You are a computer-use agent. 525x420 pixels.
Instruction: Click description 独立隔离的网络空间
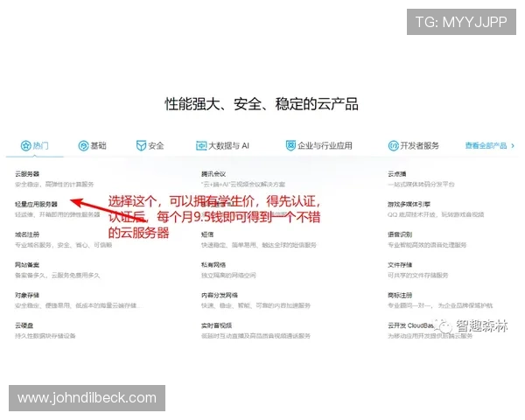point(228,276)
